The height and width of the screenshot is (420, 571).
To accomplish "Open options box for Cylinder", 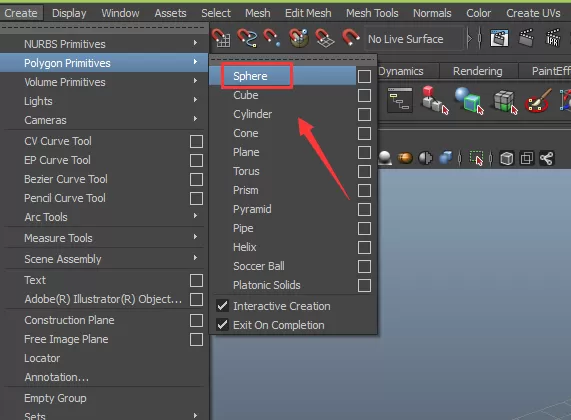I will [x=364, y=114].
